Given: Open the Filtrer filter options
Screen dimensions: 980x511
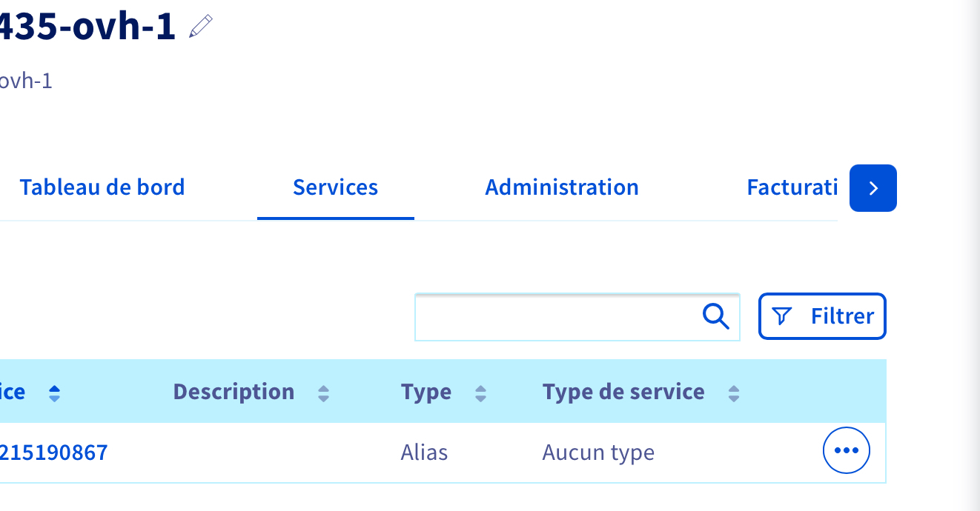Looking at the screenshot, I should (822, 317).
